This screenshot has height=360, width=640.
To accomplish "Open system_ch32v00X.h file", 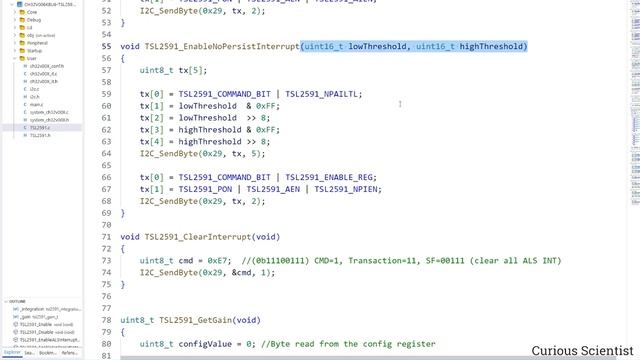I will click(49, 120).
